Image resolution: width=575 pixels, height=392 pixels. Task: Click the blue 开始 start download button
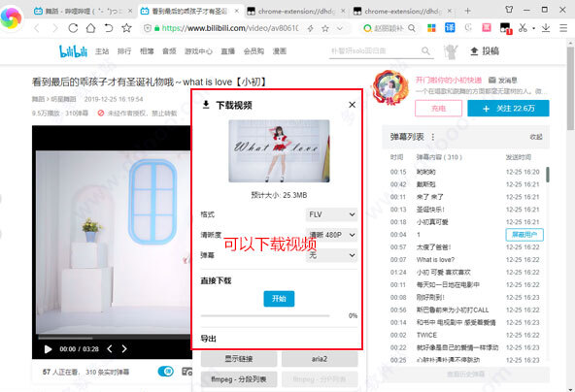279,299
